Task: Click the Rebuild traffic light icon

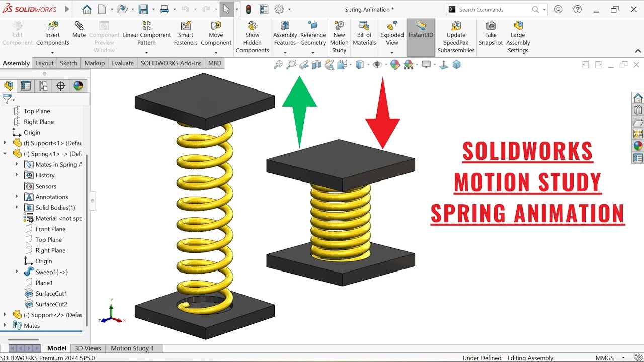Action: [x=248, y=9]
